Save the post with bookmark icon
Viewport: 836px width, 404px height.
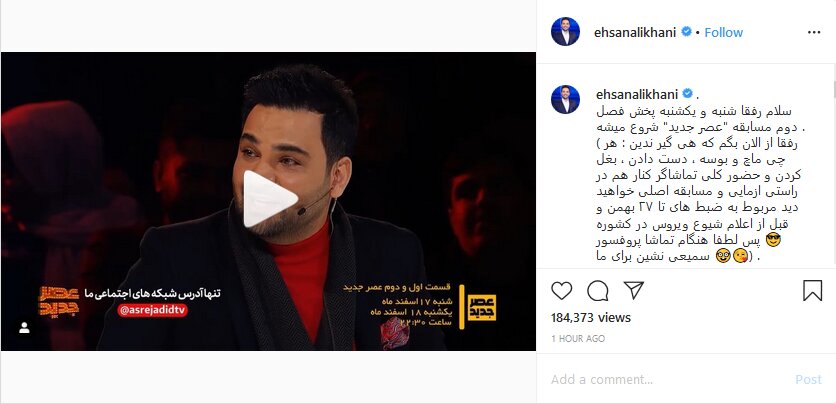[x=813, y=291]
